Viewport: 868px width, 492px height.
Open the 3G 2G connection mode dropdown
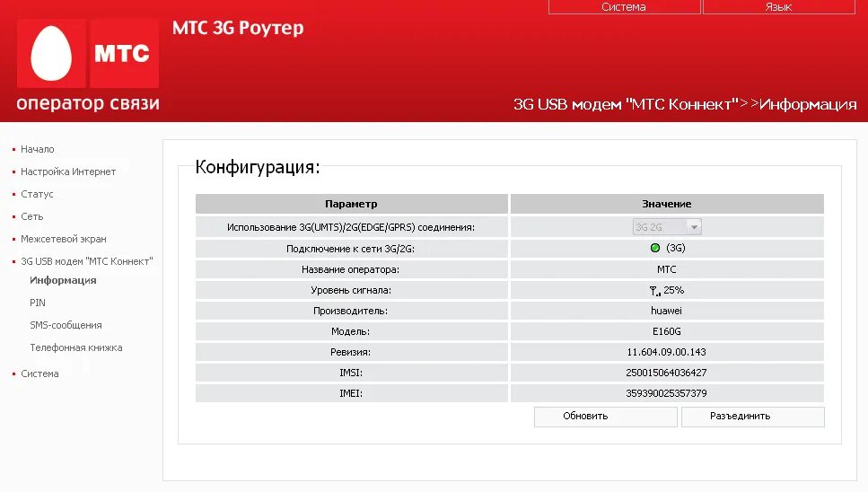click(667, 227)
